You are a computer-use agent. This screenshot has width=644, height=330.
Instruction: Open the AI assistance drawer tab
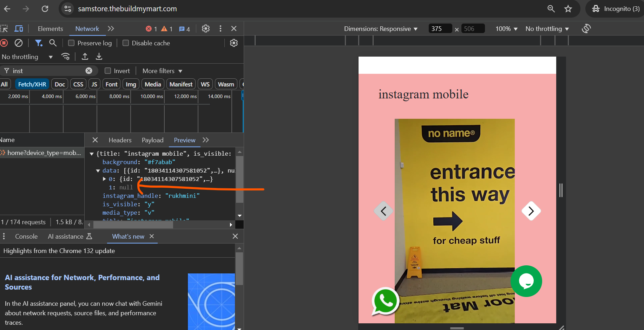[x=70, y=237]
